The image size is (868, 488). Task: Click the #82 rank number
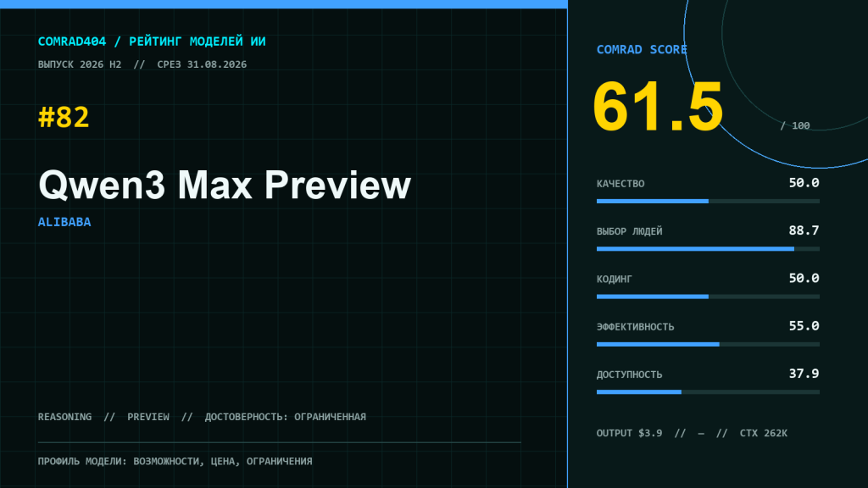pyautogui.click(x=64, y=117)
